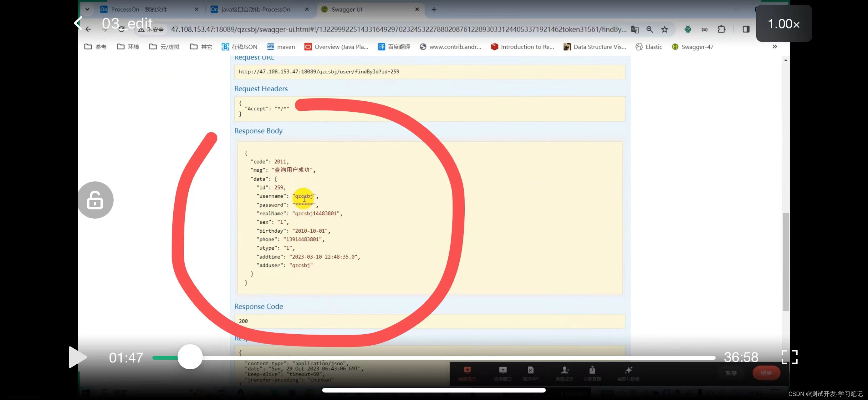Click the 邀请成员 invite members icon

coord(564,373)
